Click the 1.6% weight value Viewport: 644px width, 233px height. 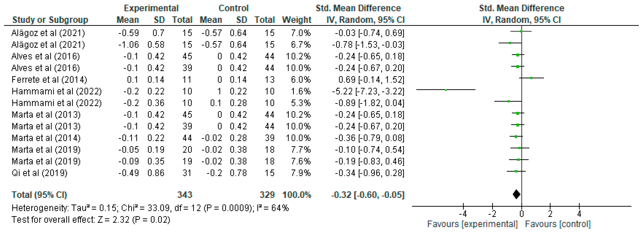coord(301,91)
